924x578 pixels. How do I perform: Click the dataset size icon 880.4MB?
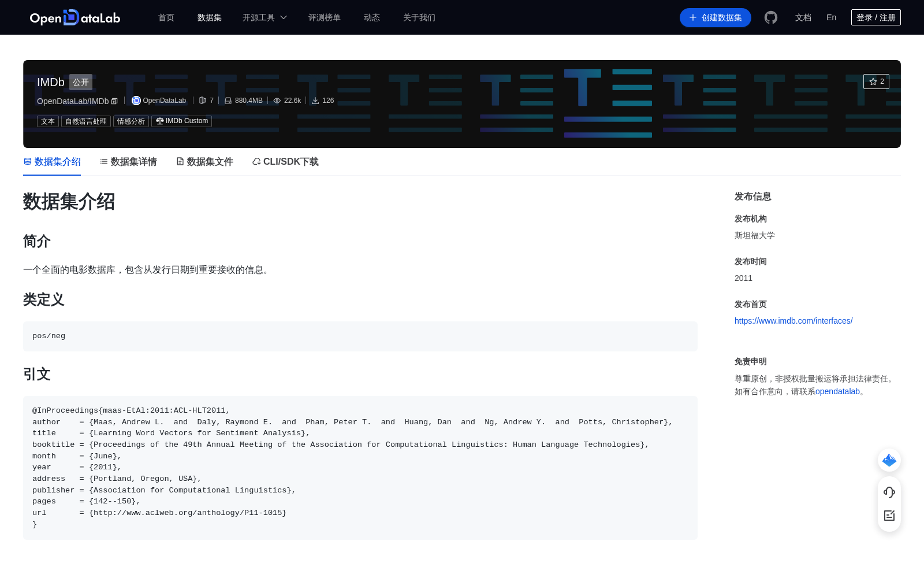(228, 101)
